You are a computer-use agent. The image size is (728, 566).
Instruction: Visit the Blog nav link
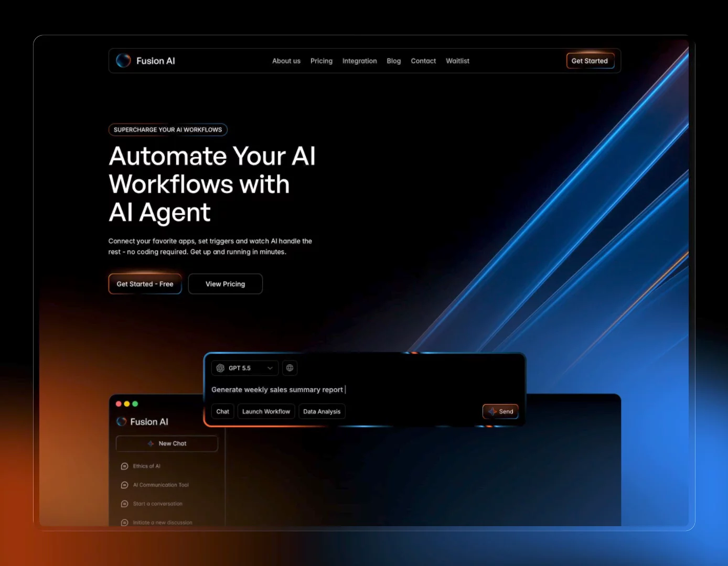click(394, 61)
